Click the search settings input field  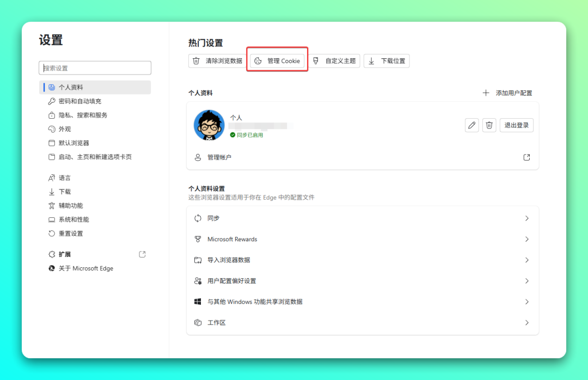[95, 68]
